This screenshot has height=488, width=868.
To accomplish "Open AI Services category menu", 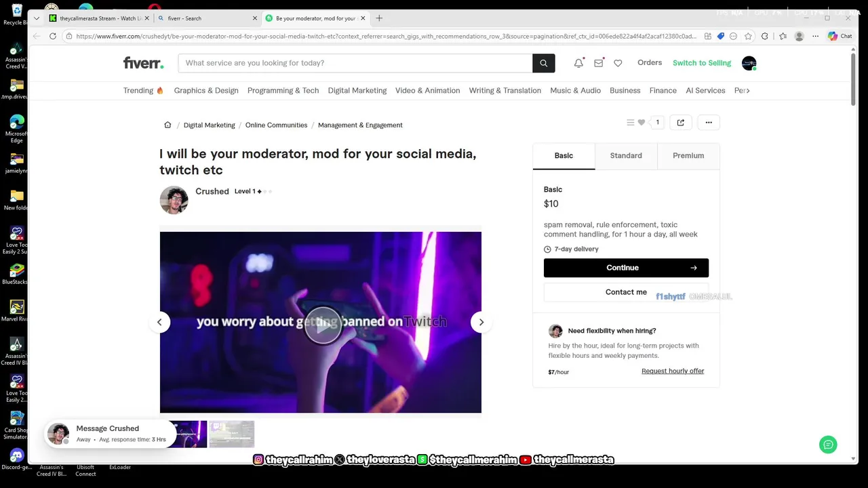I will [705, 90].
